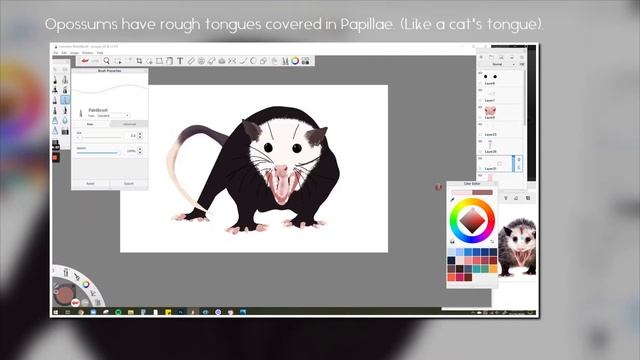Click the stepper arrows beside the size value
The width and height of the screenshot is (640, 360).
140,136
